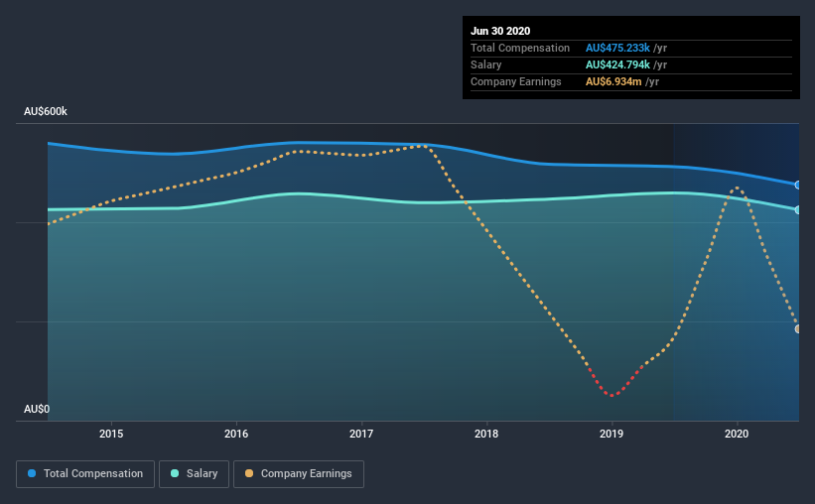The width and height of the screenshot is (815, 504).
Task: Select the 2015 x-axis label
Action: tap(111, 434)
